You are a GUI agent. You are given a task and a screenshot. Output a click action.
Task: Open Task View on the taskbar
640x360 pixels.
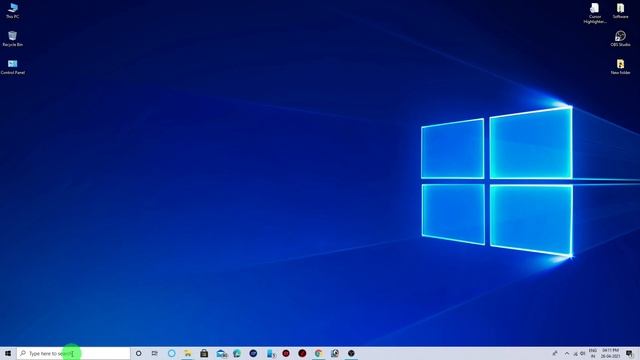point(155,353)
